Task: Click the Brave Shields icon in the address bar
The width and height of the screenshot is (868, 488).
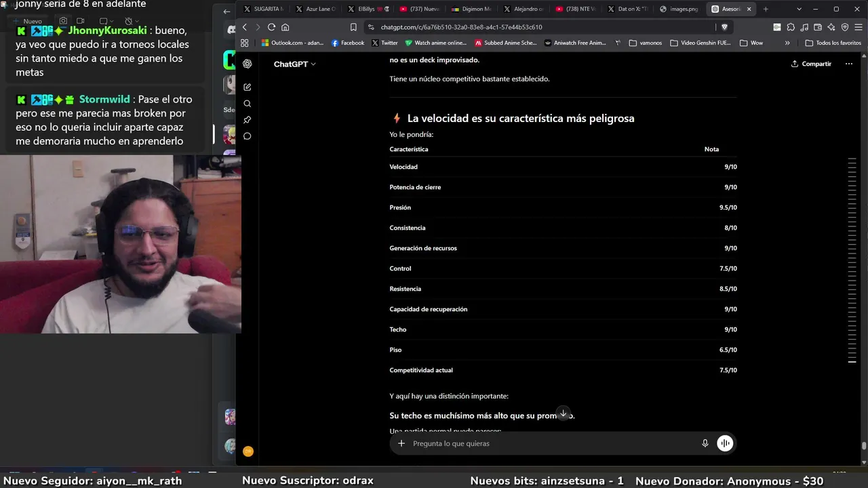Action: pyautogui.click(x=724, y=27)
